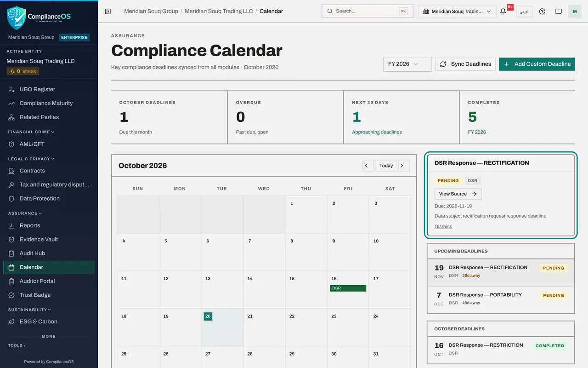The image size is (588, 368).
Task: Jump to Today in calendar
Action: pyautogui.click(x=386, y=166)
